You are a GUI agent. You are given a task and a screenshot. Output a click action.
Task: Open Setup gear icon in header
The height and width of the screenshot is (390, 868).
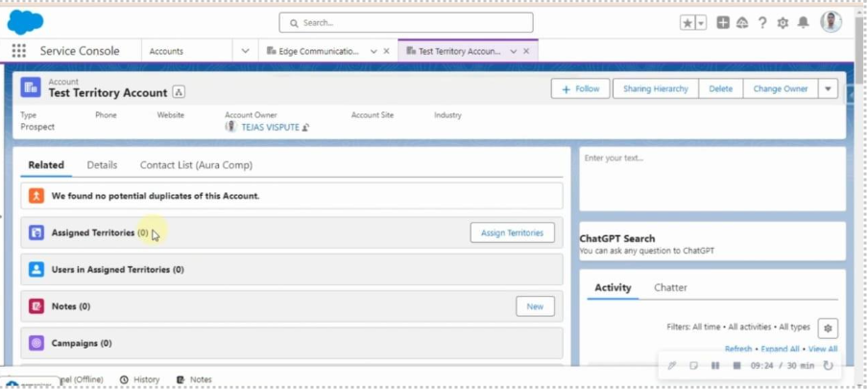[x=783, y=23]
